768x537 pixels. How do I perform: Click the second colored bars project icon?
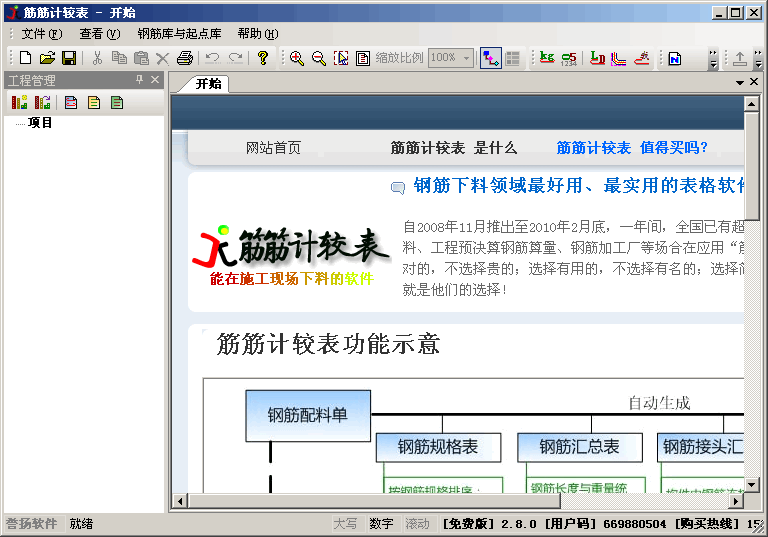click(43, 102)
